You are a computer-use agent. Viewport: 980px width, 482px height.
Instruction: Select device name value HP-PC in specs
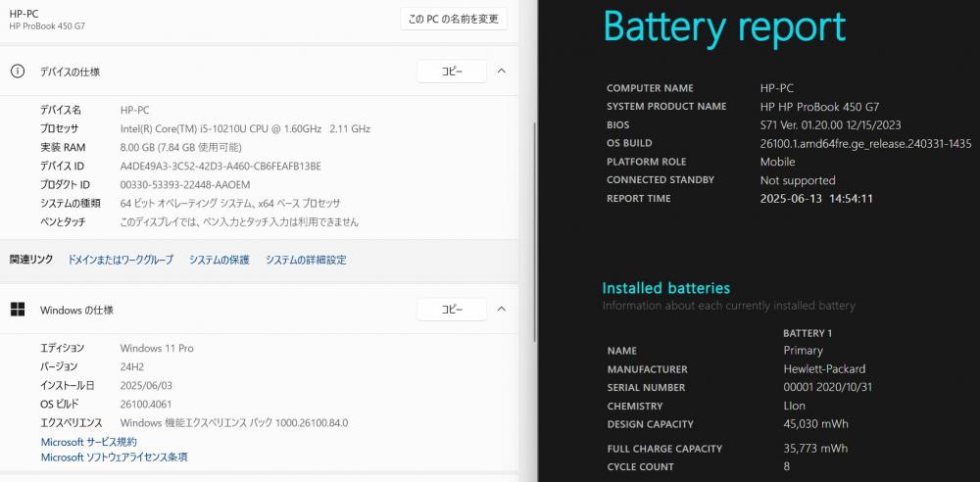click(134, 110)
